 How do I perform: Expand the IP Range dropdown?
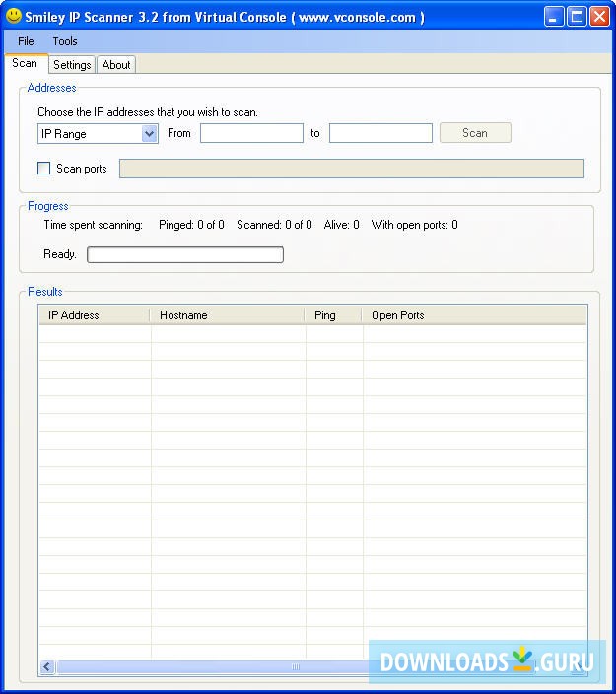pyautogui.click(x=149, y=134)
